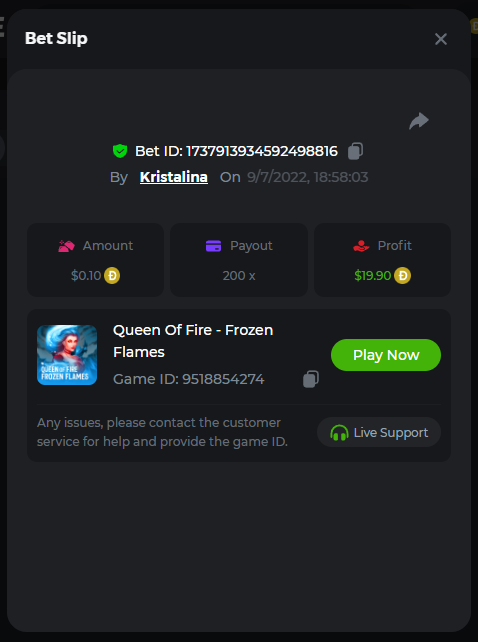Screen dimensions: 478x642
Task: Click the Queen Of Fire - Frozen Flames title
Action: click(193, 341)
